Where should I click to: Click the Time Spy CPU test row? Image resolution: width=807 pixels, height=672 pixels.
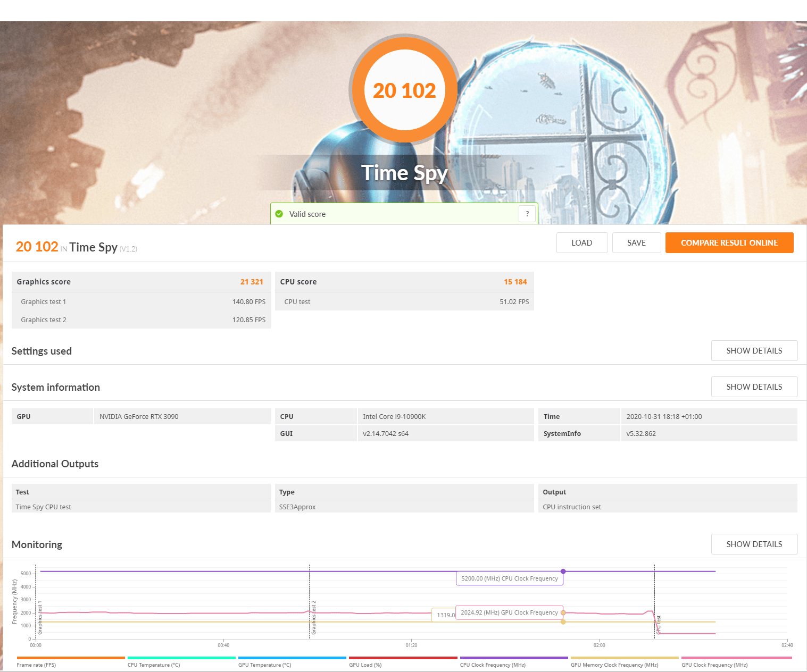point(141,507)
